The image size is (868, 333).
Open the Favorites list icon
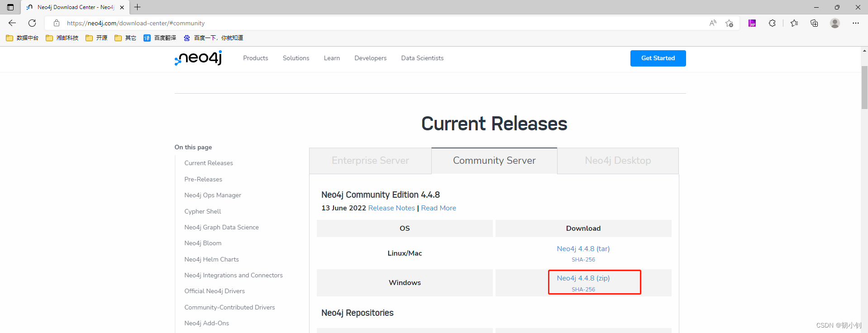click(x=794, y=23)
